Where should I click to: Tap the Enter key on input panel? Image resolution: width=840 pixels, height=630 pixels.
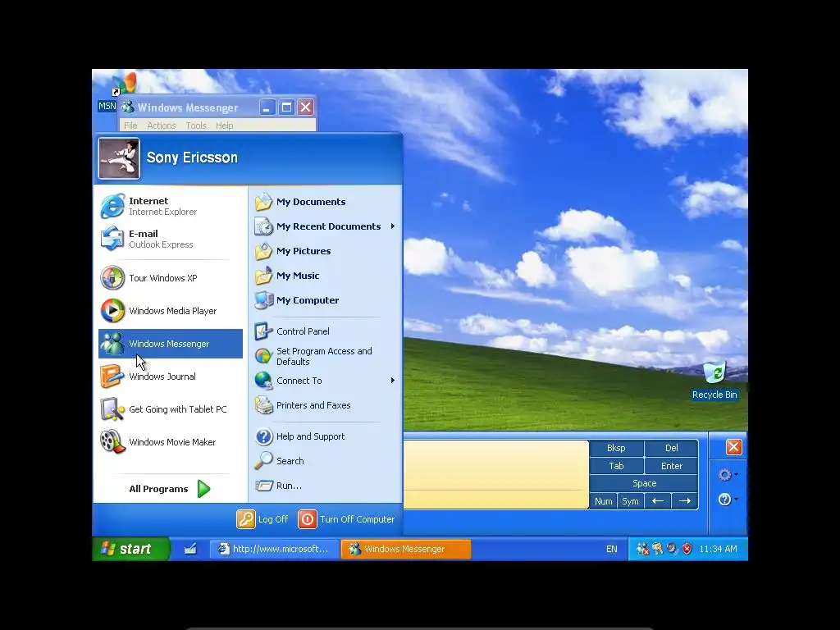[x=671, y=466]
